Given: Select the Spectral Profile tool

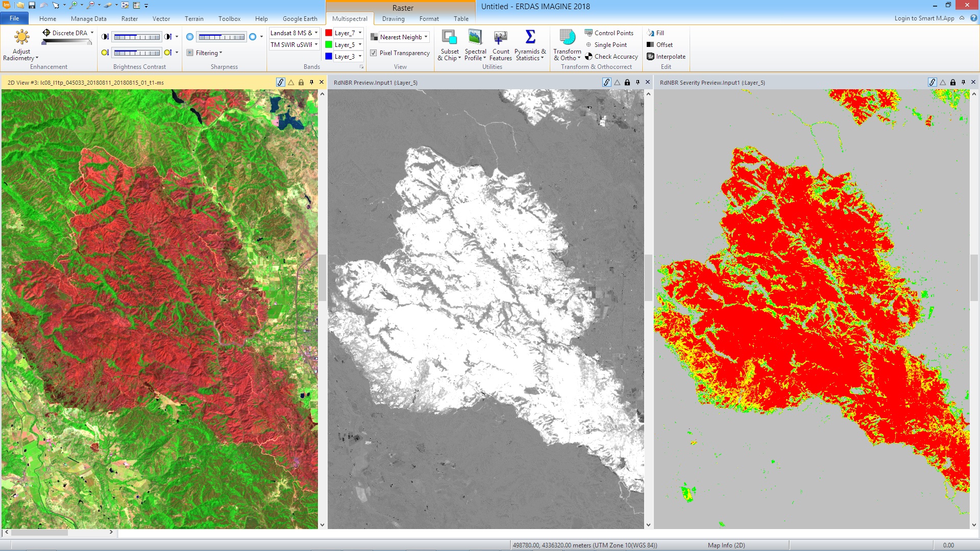Looking at the screenshot, I should (x=475, y=46).
